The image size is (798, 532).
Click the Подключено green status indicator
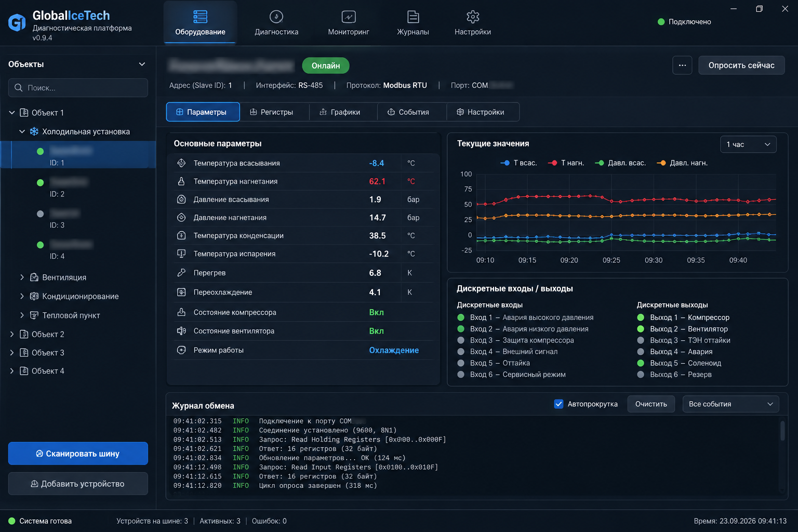[661, 22]
